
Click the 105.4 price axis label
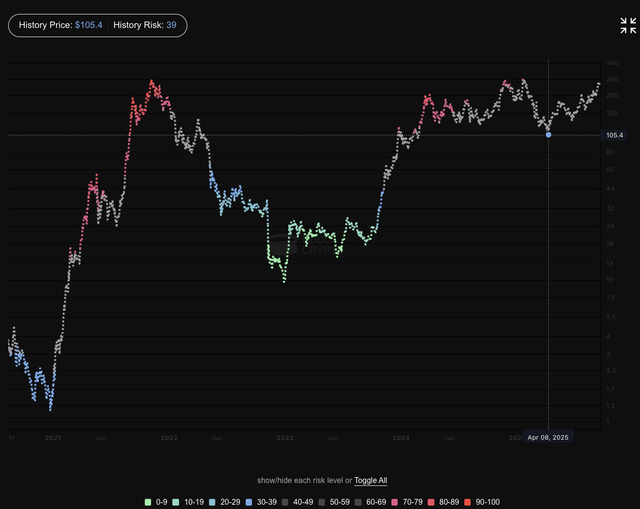pyautogui.click(x=614, y=135)
